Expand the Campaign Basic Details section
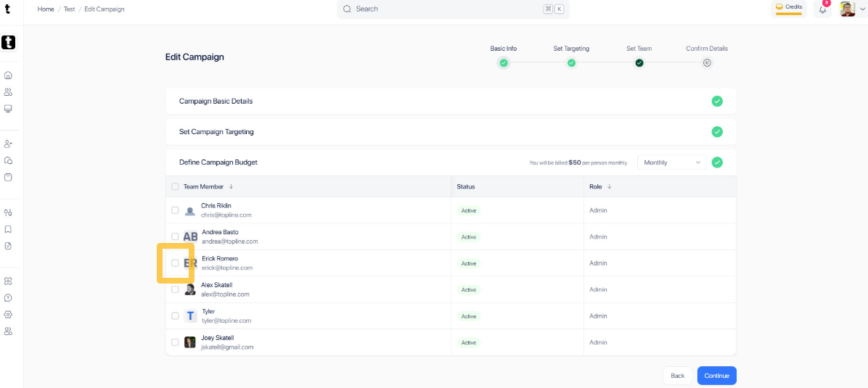The height and width of the screenshot is (388, 868). 451,102
